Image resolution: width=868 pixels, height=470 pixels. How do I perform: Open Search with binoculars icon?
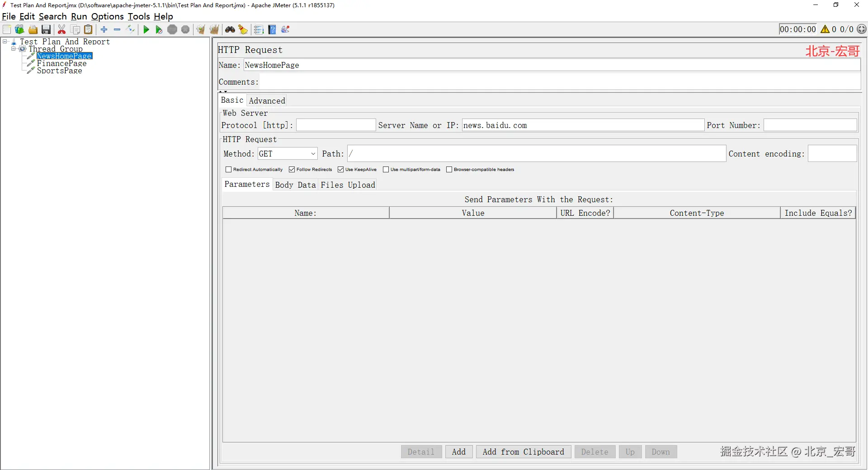point(230,29)
